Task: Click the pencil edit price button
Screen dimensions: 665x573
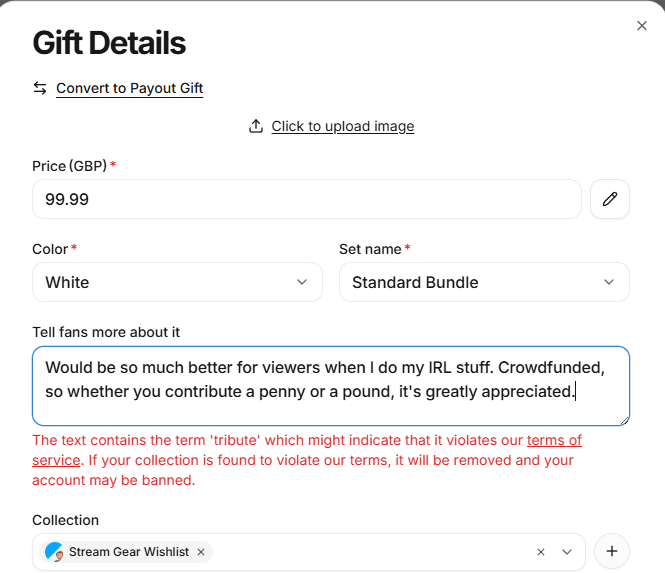Action: (x=609, y=199)
